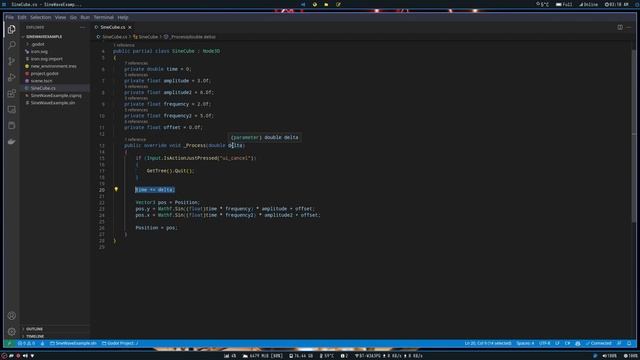Split the editor right
This screenshot has width=640, height=360.
[x=620, y=27]
